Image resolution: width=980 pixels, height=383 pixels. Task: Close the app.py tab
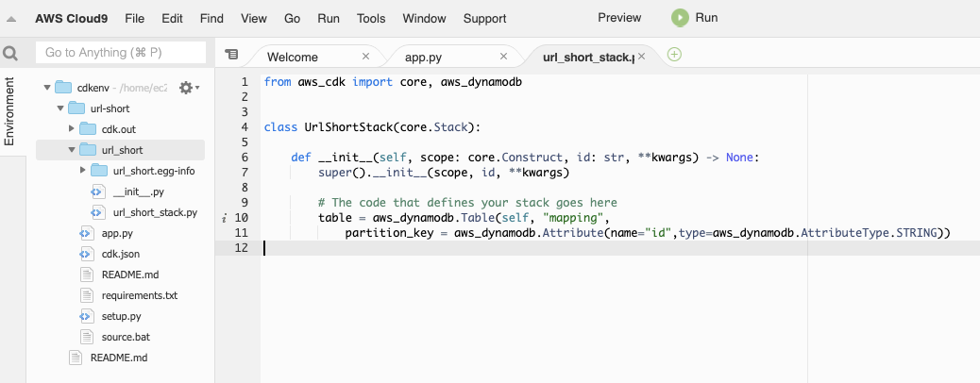click(504, 57)
